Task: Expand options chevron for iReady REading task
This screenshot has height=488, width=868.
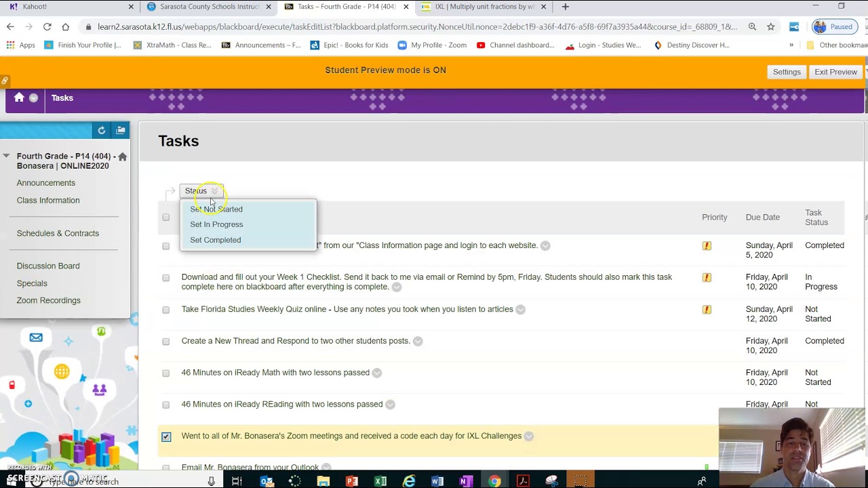Action: [x=390, y=405]
